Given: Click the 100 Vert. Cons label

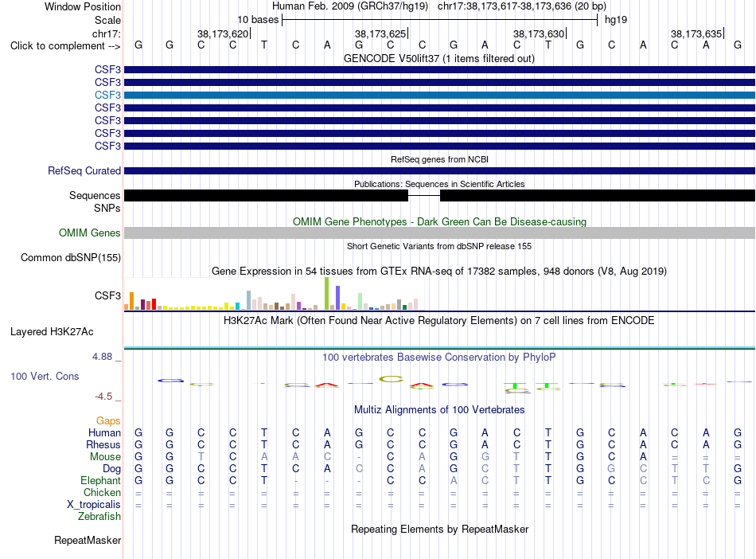Looking at the screenshot, I should point(45,376).
